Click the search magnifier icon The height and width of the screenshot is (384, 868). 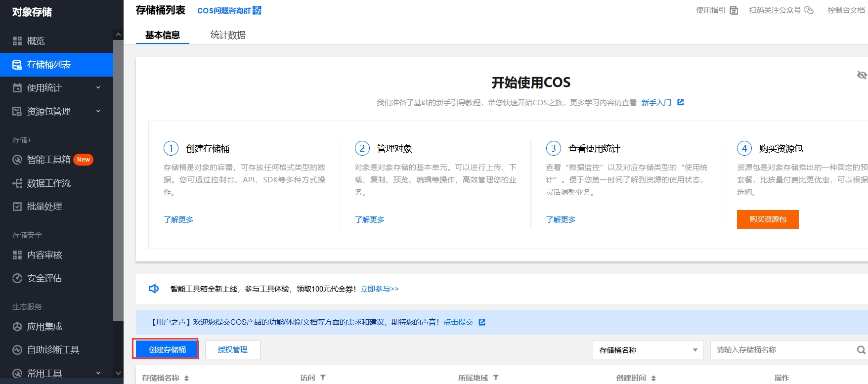[861, 350]
